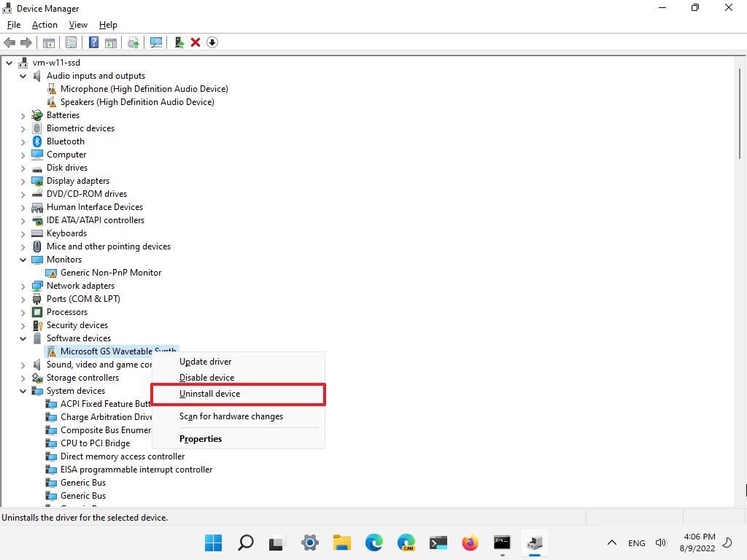Select Generic Non-PnP Monitor

click(x=111, y=273)
